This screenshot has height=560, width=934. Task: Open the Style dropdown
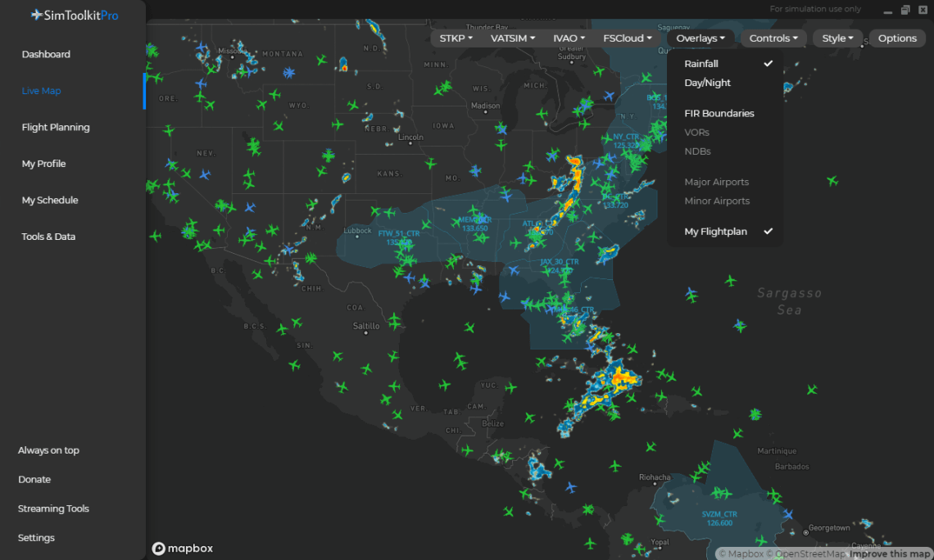(x=837, y=38)
